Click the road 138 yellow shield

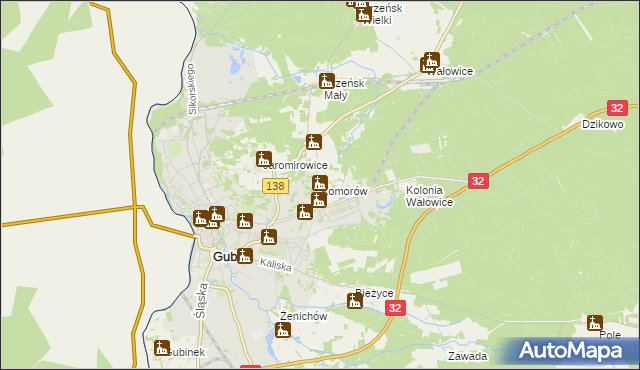click(x=276, y=186)
